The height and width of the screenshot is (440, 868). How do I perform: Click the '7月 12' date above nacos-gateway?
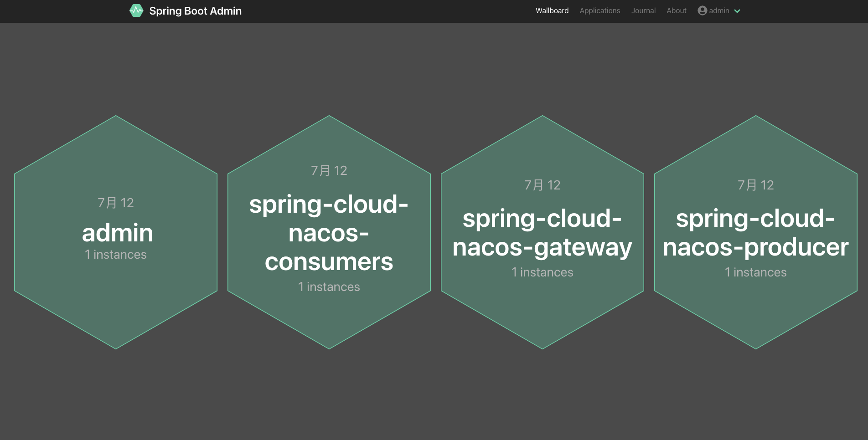click(542, 185)
